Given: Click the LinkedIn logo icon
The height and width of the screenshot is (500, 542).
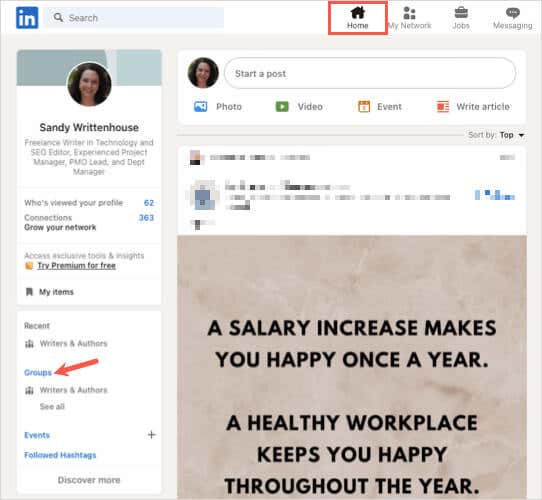Looking at the screenshot, I should tap(27, 18).
